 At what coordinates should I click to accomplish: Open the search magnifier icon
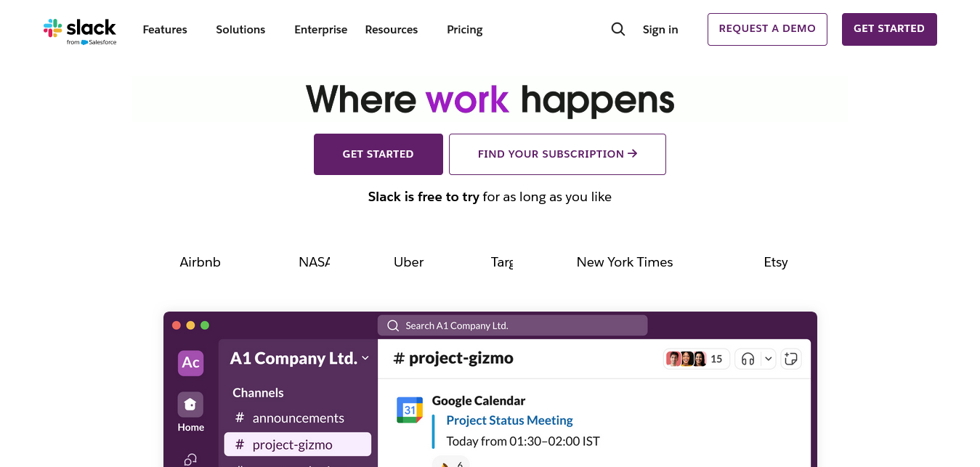[618, 29]
